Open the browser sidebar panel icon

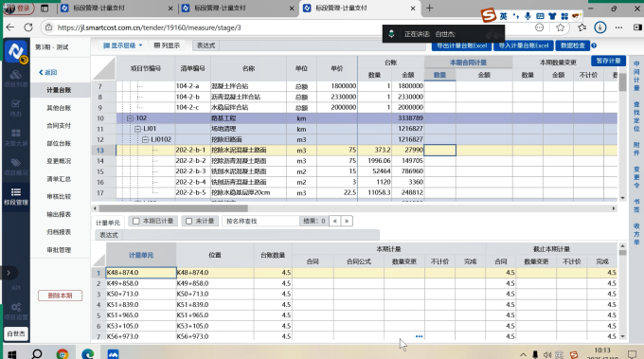tap(637, 27)
